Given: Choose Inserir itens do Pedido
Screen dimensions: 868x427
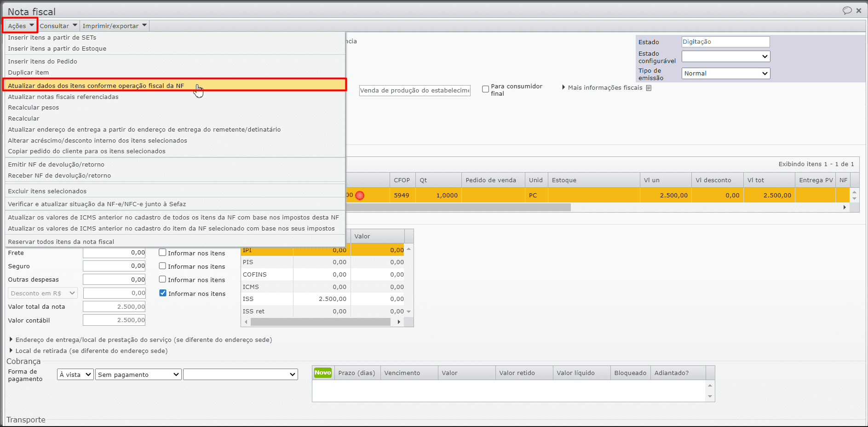Looking at the screenshot, I should click(175, 62).
